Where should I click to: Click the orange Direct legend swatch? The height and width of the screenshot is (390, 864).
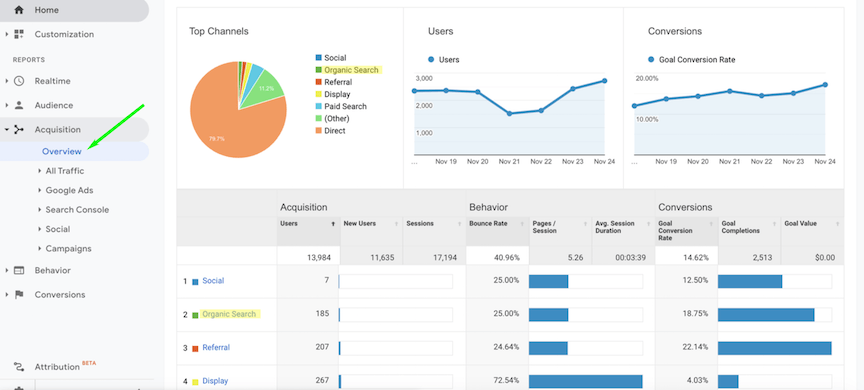[x=318, y=131]
